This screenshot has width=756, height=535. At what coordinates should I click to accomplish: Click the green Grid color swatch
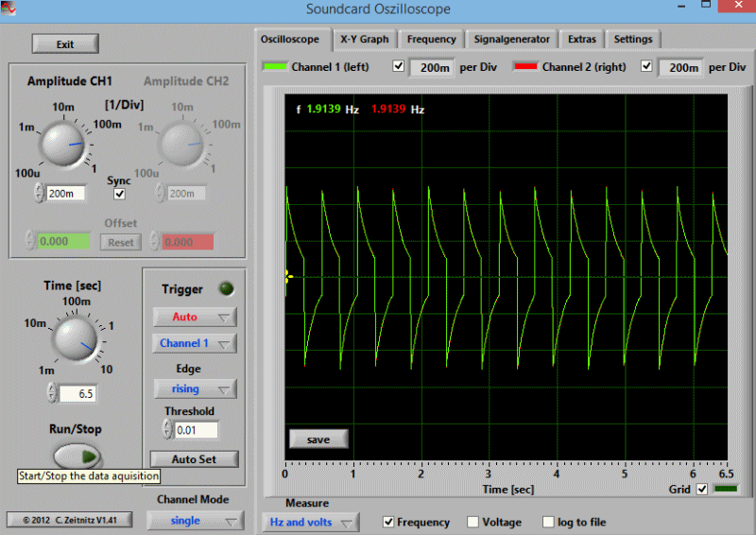coord(726,489)
